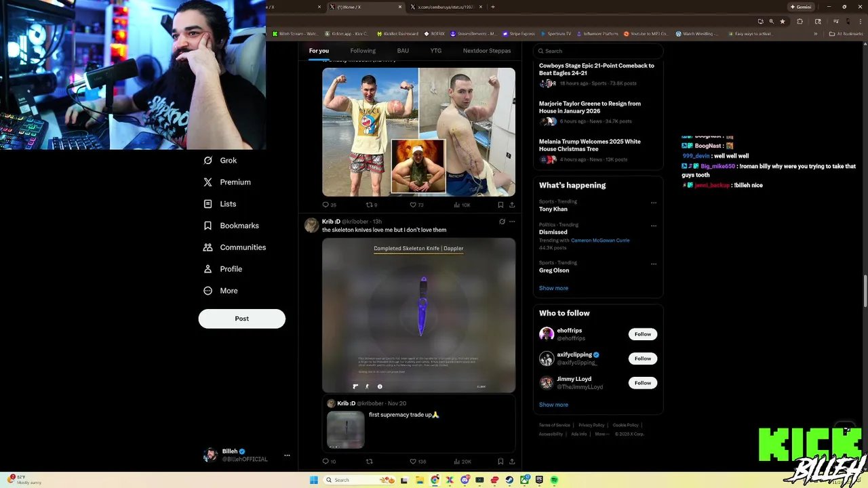Screen dimensions: 868x488
Task: Open more options for Dismissed trend
Action: point(654,226)
